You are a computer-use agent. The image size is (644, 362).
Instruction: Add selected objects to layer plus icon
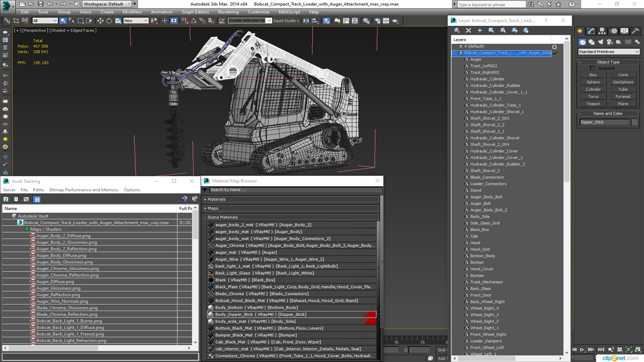tap(480, 31)
